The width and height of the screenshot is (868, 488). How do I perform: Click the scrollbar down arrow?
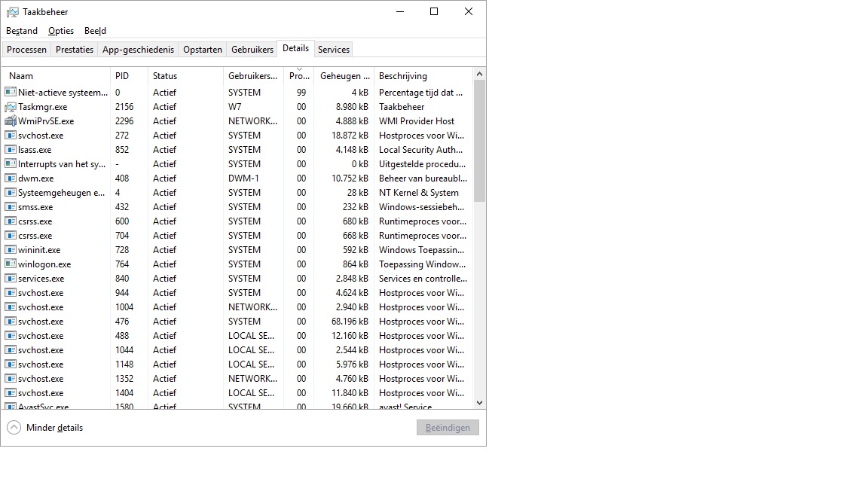[x=479, y=404]
